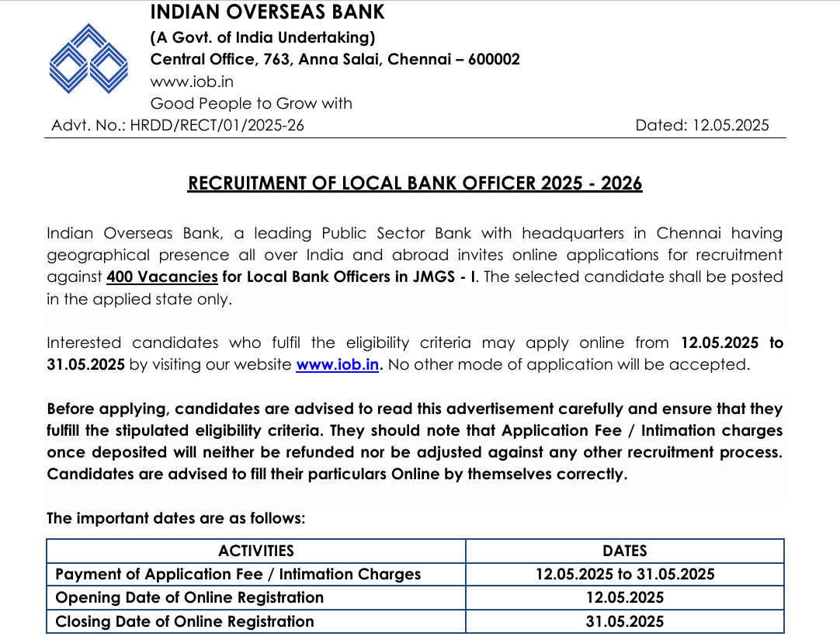This screenshot has width=840, height=640.
Task: Click "The important dates are as follows:" line
Action: 175,518
